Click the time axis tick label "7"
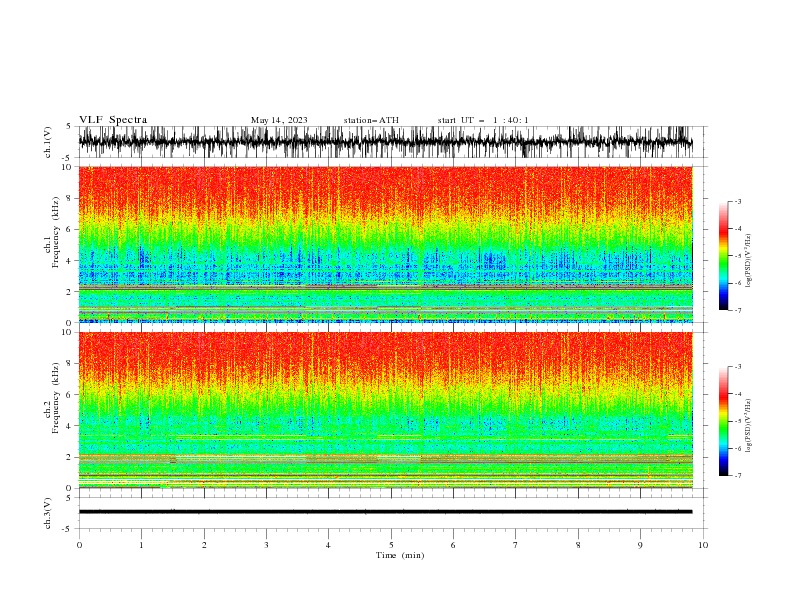The image size is (792, 612). 516,545
